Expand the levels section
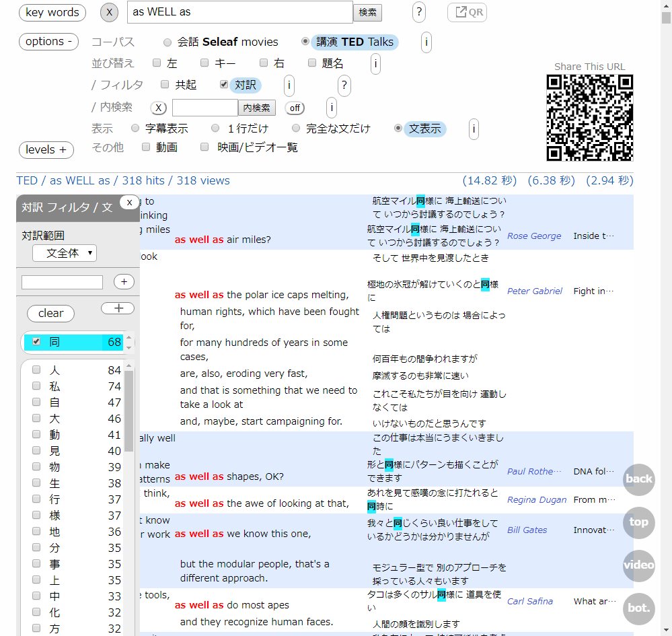This screenshot has width=672, height=636. (x=46, y=149)
